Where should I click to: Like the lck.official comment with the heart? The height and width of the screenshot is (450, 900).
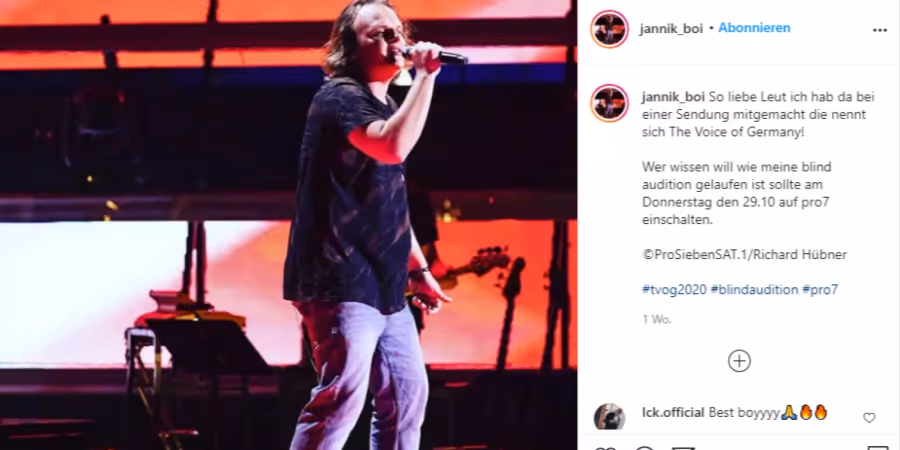tap(869, 418)
